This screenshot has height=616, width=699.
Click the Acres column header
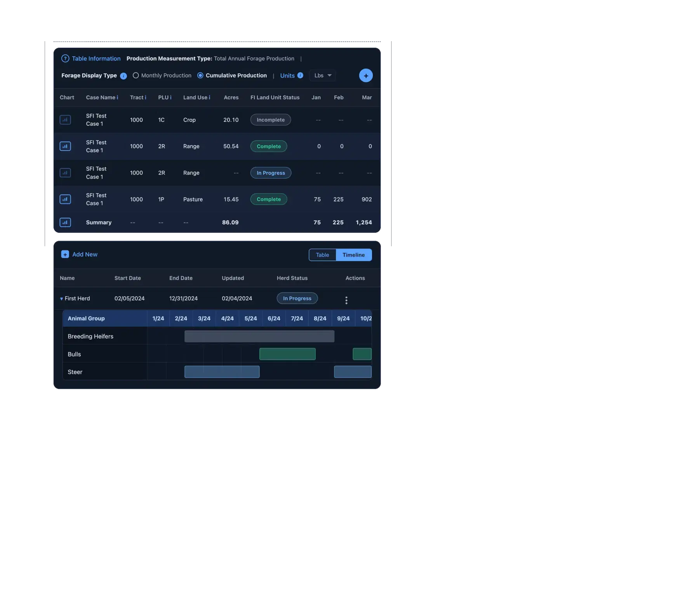(x=231, y=97)
